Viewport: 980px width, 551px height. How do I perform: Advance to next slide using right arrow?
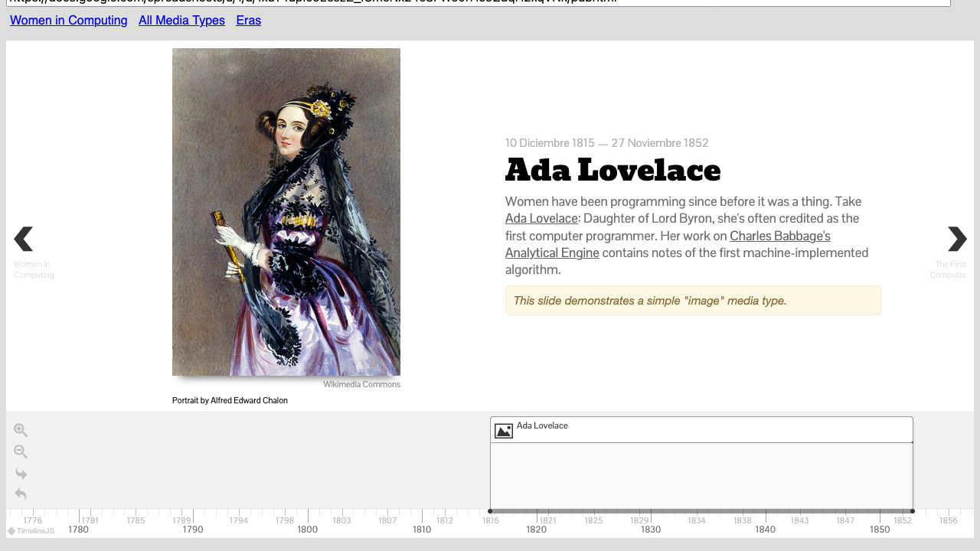pyautogui.click(x=957, y=240)
